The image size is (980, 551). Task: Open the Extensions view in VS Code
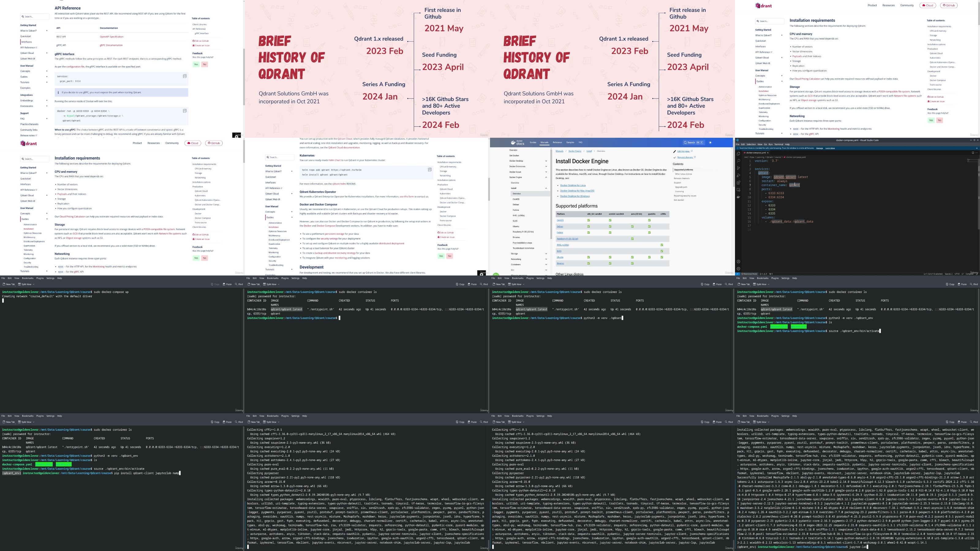[738, 182]
